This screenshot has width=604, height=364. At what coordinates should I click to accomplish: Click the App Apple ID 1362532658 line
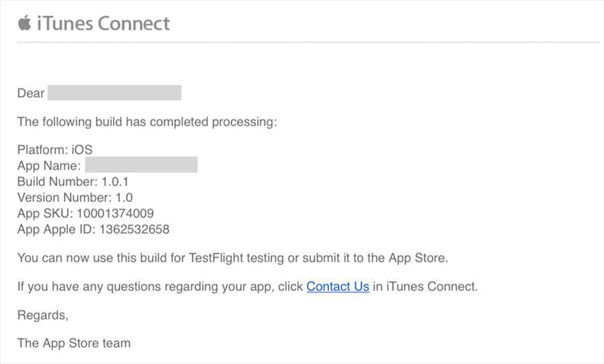[x=93, y=230]
